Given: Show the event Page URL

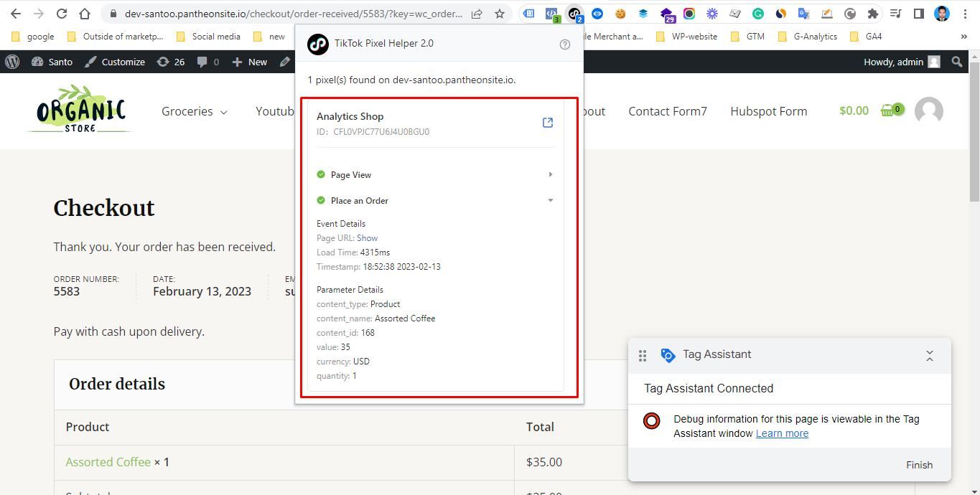Looking at the screenshot, I should pyautogui.click(x=367, y=238).
